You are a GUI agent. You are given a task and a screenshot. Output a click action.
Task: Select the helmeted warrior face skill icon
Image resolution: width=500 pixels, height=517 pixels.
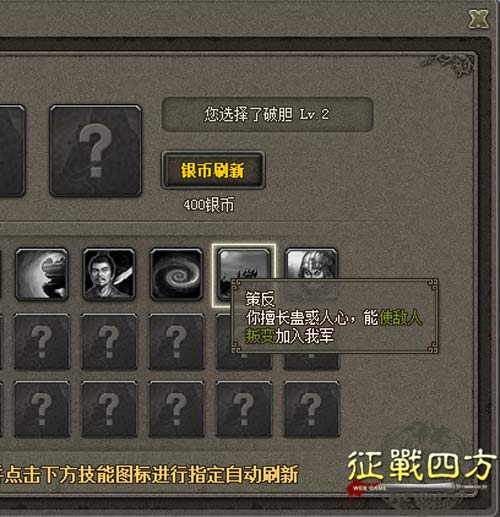point(311,263)
